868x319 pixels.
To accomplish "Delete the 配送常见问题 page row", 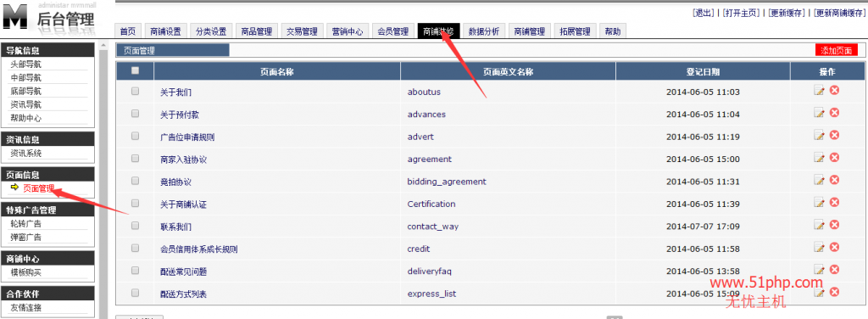I will (x=834, y=269).
